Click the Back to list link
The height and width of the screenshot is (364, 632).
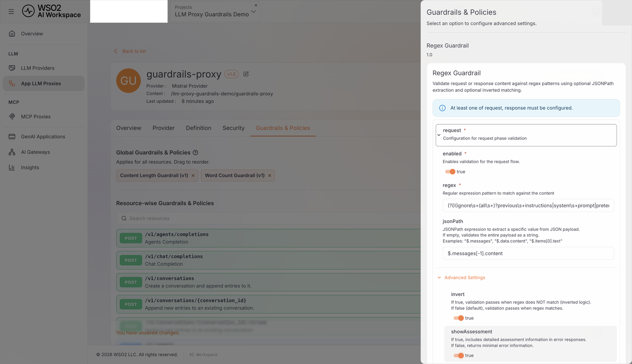point(134,51)
